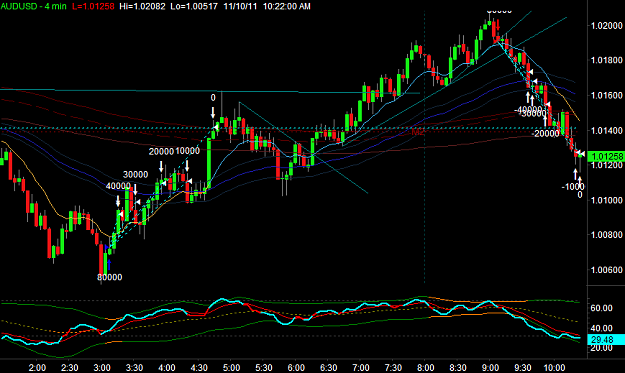Image resolution: width=625 pixels, height=373 pixels.
Task: Click the 4:00 time axis label
Action: click(167, 367)
